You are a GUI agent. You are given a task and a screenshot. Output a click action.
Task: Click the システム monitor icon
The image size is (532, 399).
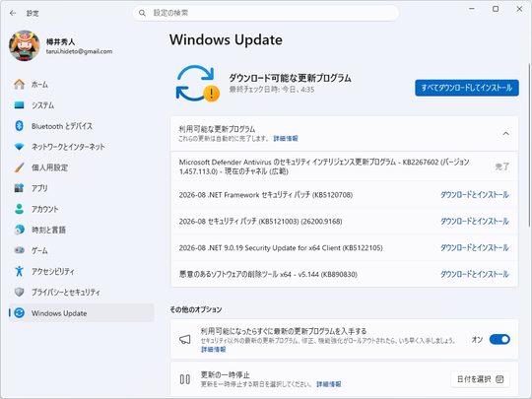pos(20,105)
